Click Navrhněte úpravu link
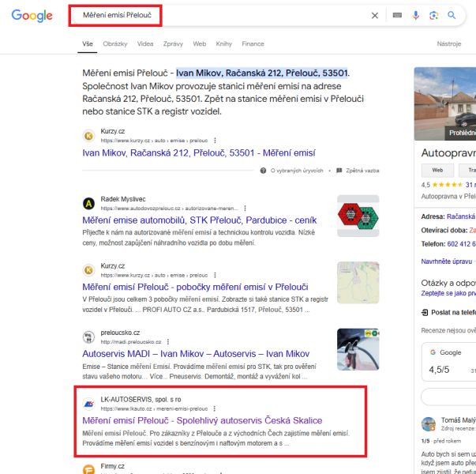Image resolution: width=476 pixels, height=474 pixels. [x=447, y=261]
